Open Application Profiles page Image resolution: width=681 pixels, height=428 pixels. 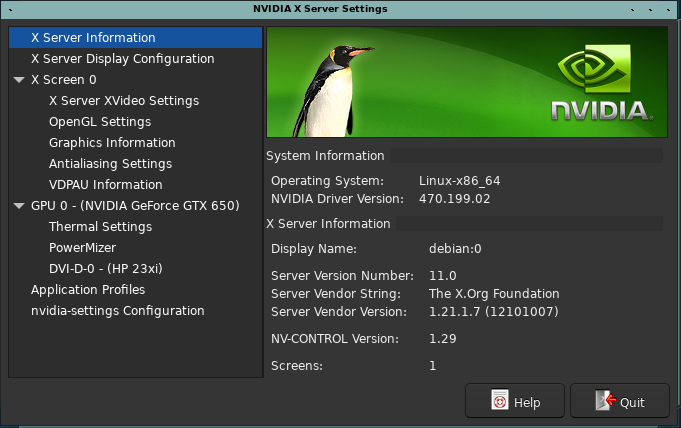pyautogui.click(x=88, y=290)
